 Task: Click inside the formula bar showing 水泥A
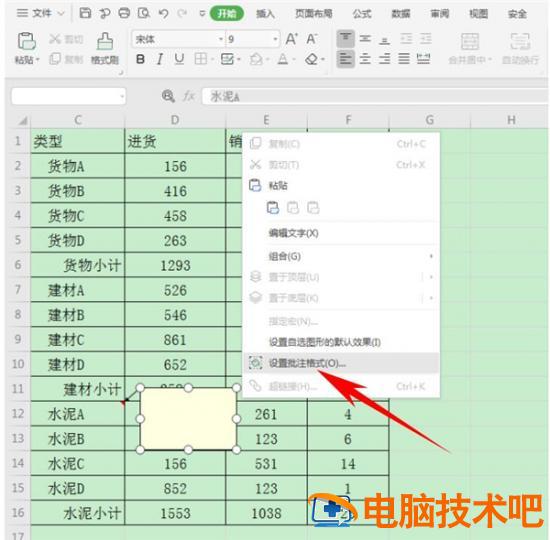pos(375,96)
